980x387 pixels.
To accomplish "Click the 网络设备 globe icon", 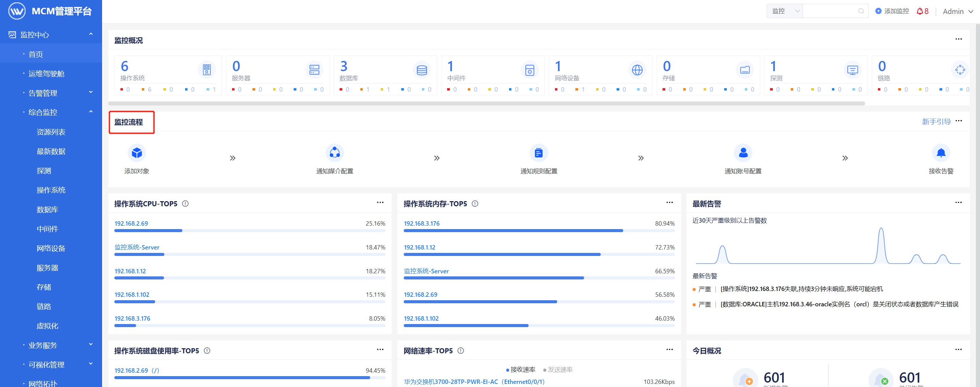I will 637,70.
